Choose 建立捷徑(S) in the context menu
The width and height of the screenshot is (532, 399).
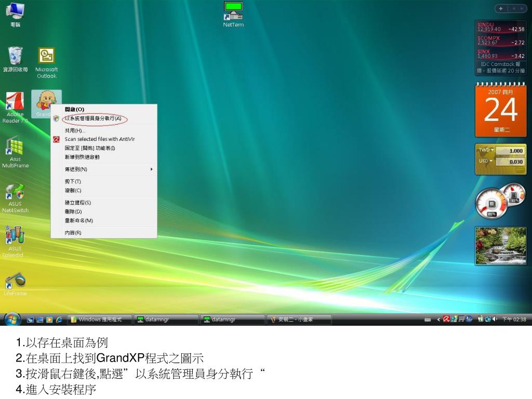click(x=104, y=203)
